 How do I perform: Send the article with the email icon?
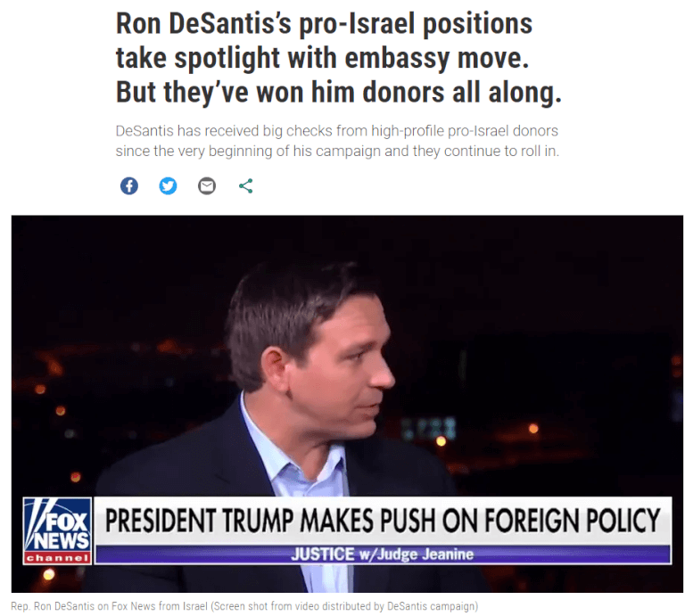pos(207,186)
